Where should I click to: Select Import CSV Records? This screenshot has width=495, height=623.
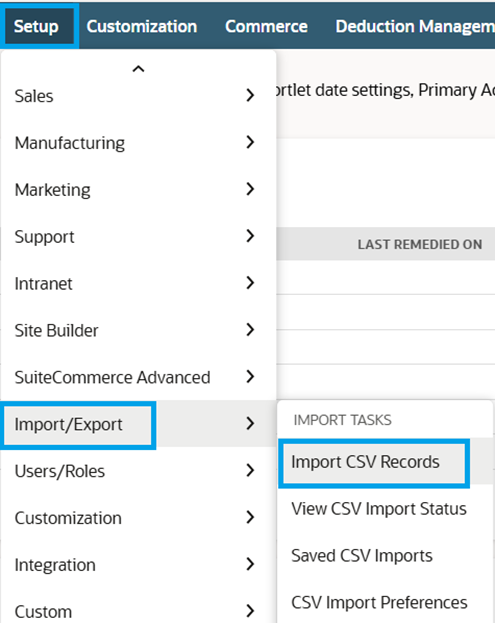(x=365, y=462)
